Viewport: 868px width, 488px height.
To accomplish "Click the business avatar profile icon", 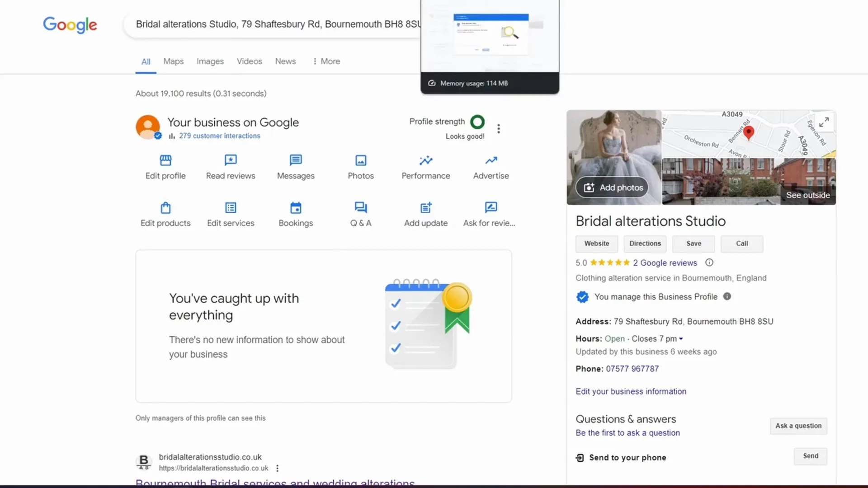I will click(148, 127).
